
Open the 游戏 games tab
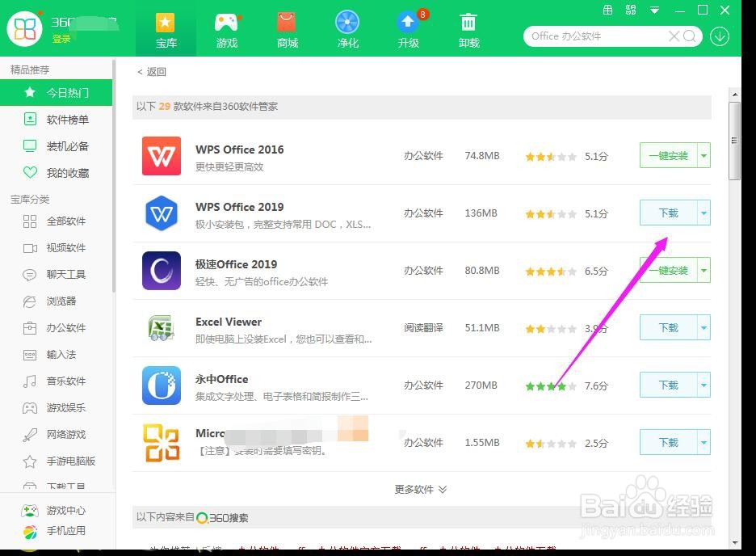227,30
